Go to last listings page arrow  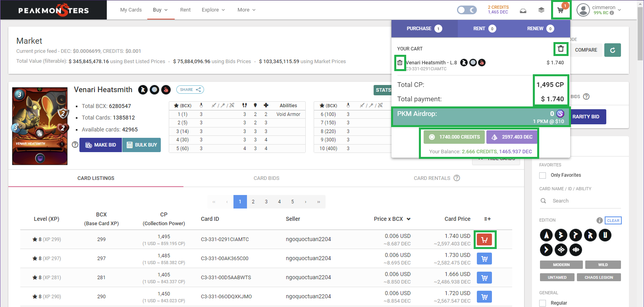[318, 202]
